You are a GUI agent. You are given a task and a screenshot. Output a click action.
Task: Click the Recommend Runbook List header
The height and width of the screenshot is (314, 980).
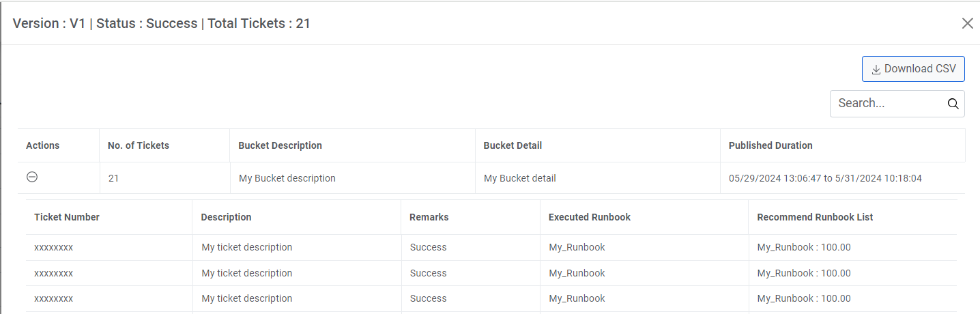pyautogui.click(x=815, y=217)
